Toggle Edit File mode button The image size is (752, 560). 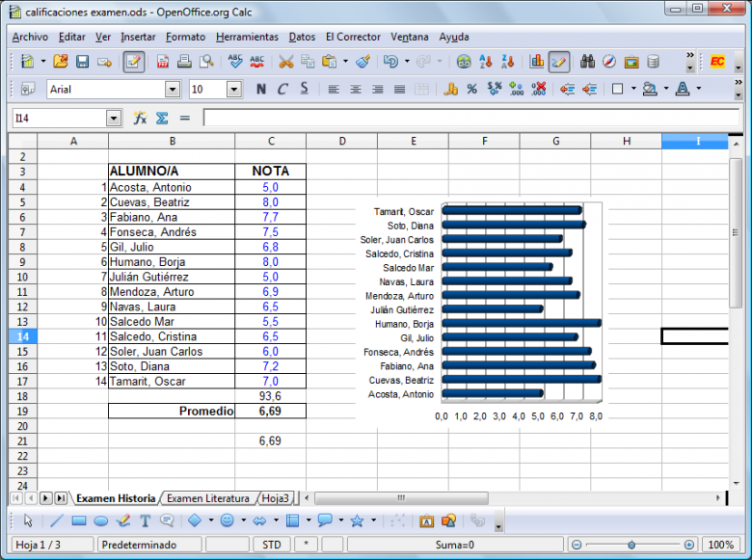point(134,62)
